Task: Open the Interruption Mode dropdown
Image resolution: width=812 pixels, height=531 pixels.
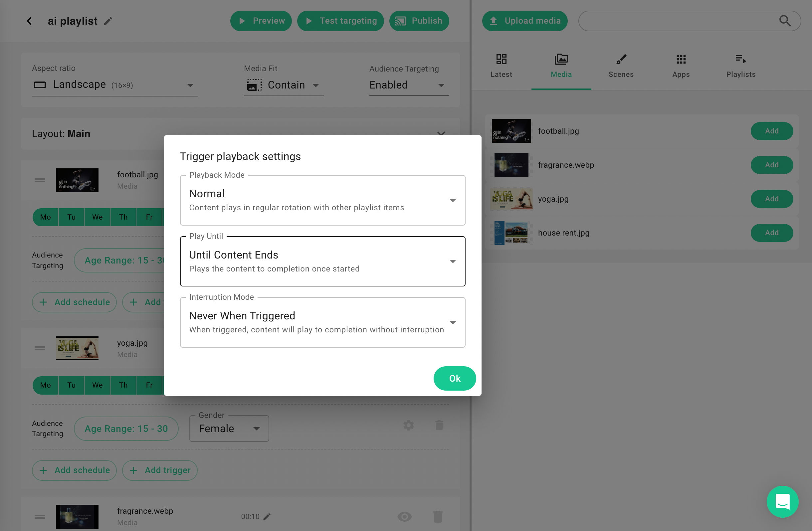Action: pyautogui.click(x=322, y=322)
